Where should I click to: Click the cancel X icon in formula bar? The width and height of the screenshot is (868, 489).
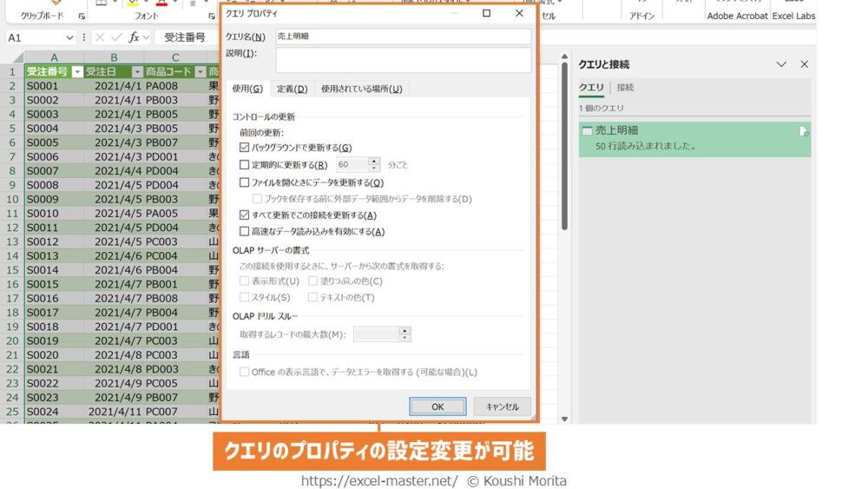[101, 37]
